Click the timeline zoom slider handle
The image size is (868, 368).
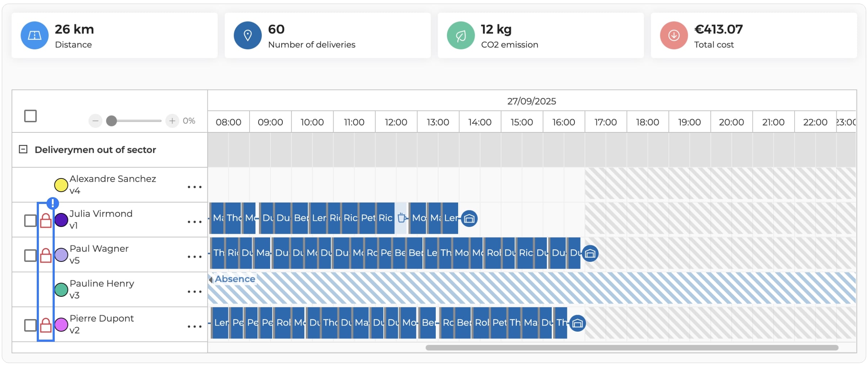(112, 121)
